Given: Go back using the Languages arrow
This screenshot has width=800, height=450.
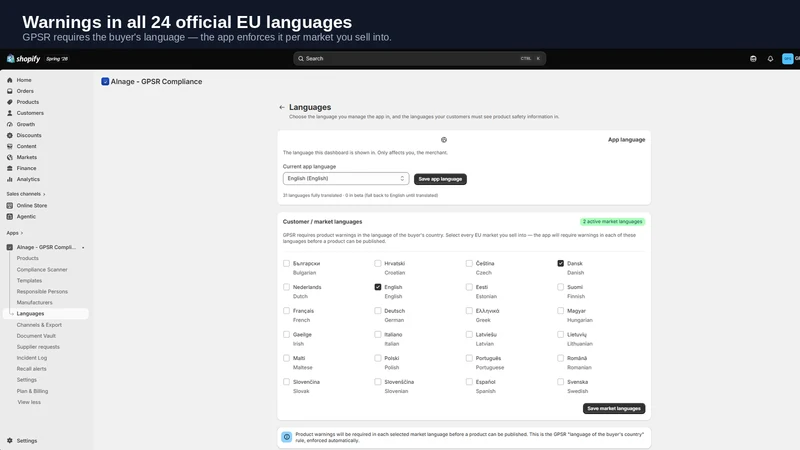Looking at the screenshot, I should coord(282,107).
